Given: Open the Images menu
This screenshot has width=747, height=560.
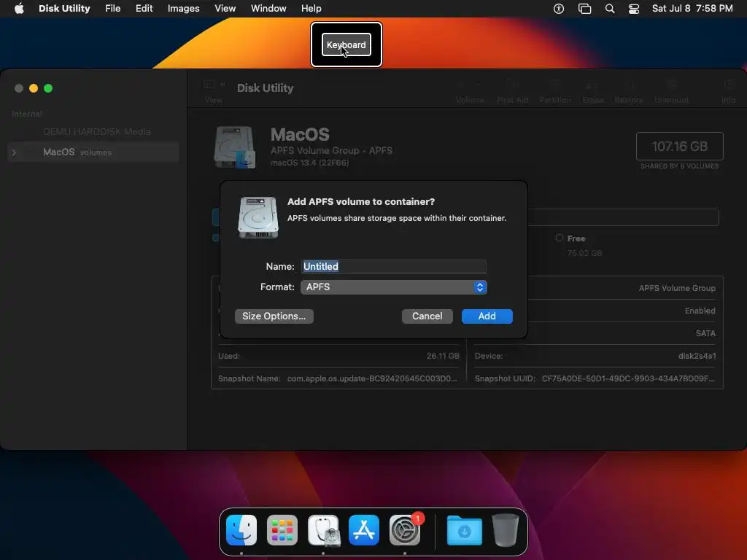Looking at the screenshot, I should pos(183,9).
